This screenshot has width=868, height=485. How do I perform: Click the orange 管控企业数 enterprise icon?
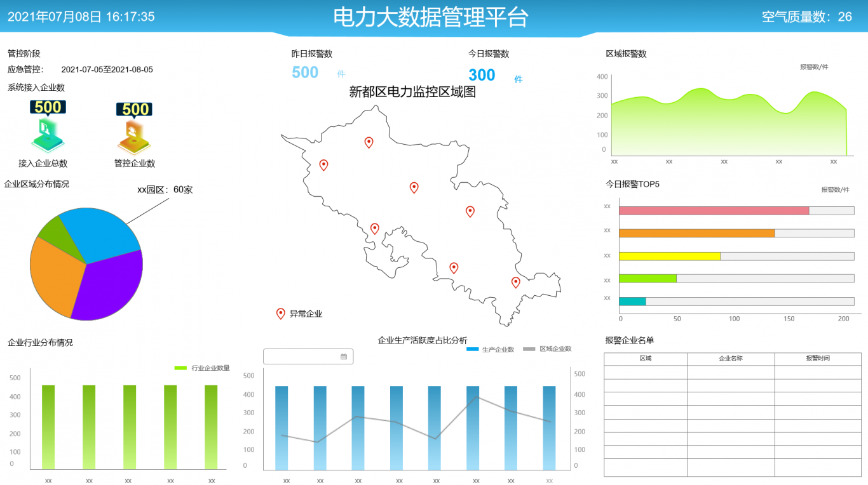[x=133, y=135]
